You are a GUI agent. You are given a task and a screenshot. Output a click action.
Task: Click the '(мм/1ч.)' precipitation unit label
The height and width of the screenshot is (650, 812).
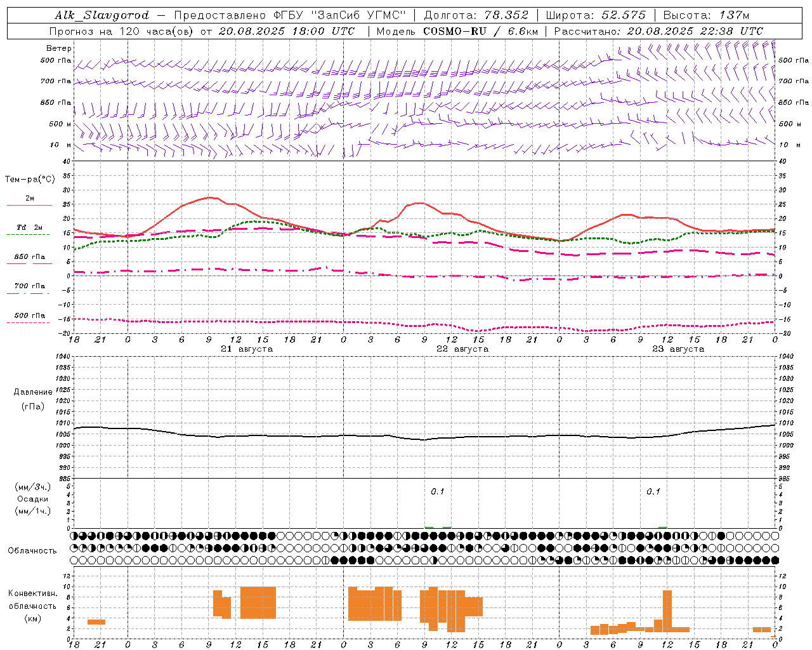click(x=33, y=511)
